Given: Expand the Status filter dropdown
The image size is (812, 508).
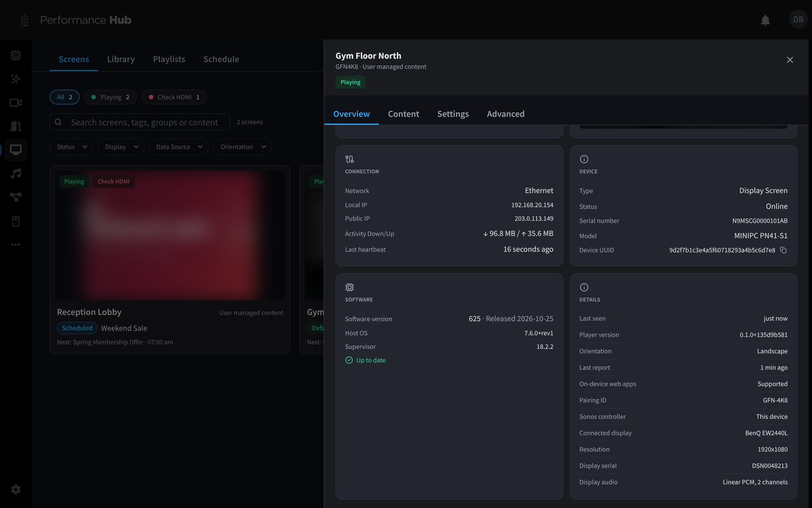Looking at the screenshot, I should point(71,147).
